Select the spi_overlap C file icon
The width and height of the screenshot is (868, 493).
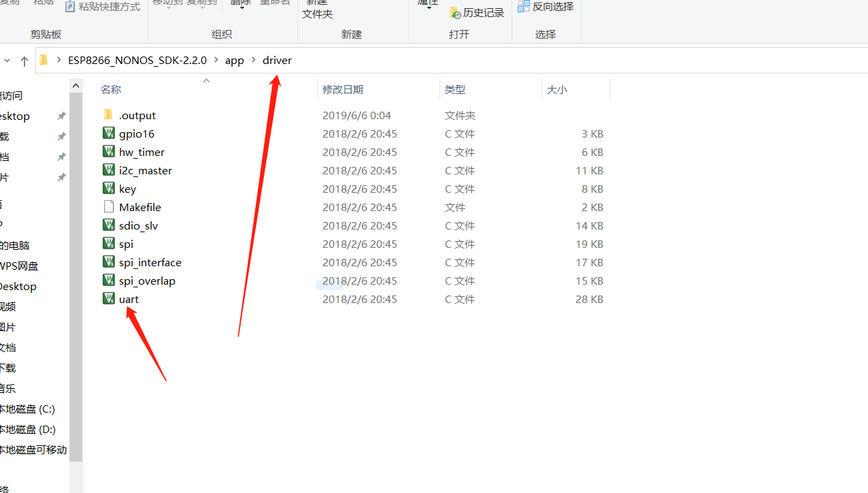click(x=108, y=280)
